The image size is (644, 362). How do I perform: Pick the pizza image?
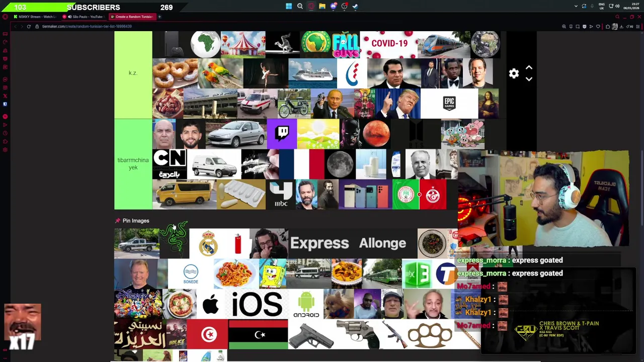point(180,305)
